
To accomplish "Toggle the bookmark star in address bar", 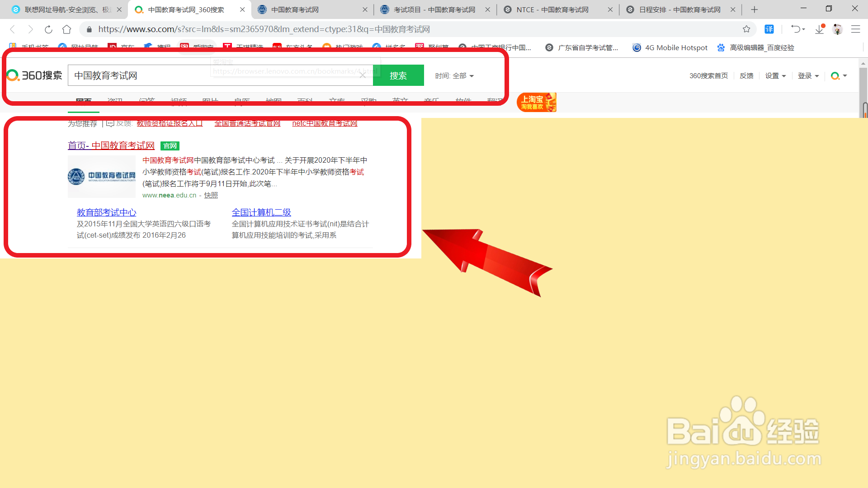I will [746, 29].
